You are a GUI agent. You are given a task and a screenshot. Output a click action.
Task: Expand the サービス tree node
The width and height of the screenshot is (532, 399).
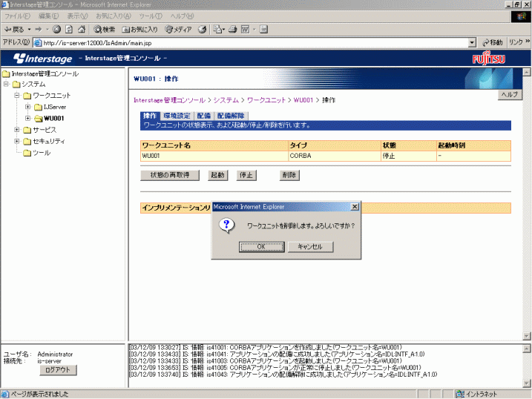(x=16, y=130)
